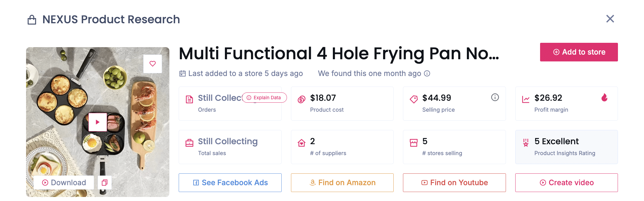Click Find on Amazon
The height and width of the screenshot is (201, 644).
pos(342,183)
